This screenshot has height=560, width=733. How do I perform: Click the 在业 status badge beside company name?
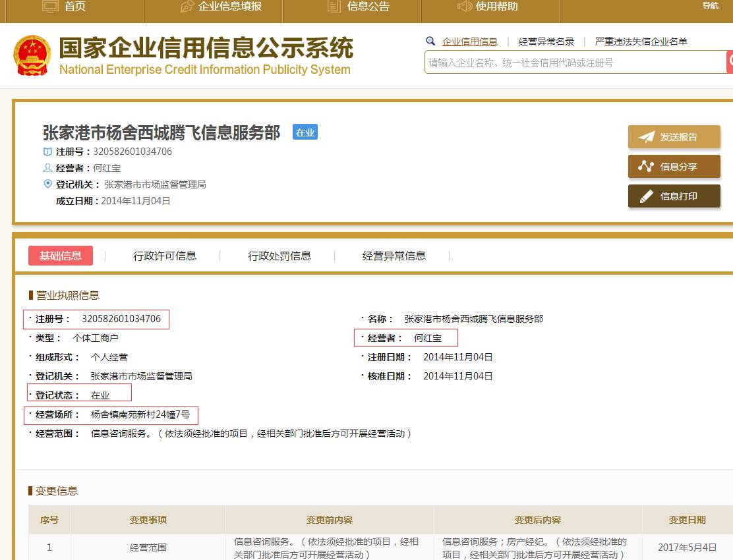click(x=305, y=132)
